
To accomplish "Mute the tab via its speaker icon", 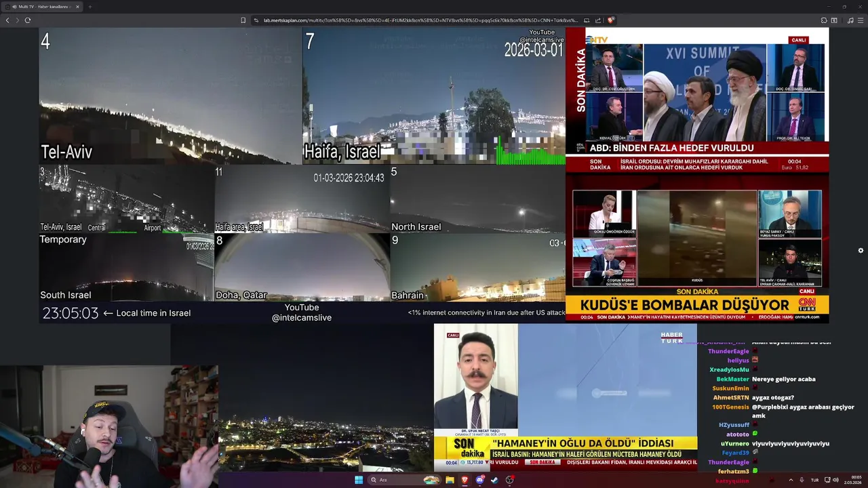I will [x=14, y=7].
